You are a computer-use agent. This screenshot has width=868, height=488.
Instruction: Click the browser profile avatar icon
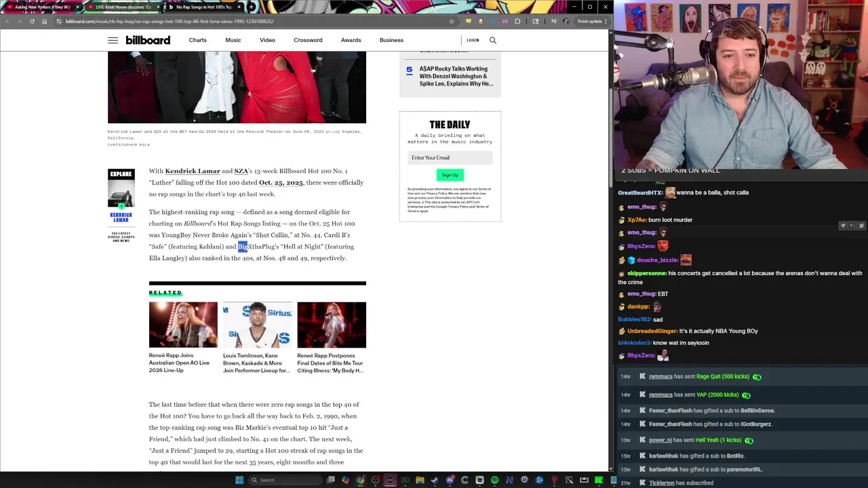click(x=566, y=21)
